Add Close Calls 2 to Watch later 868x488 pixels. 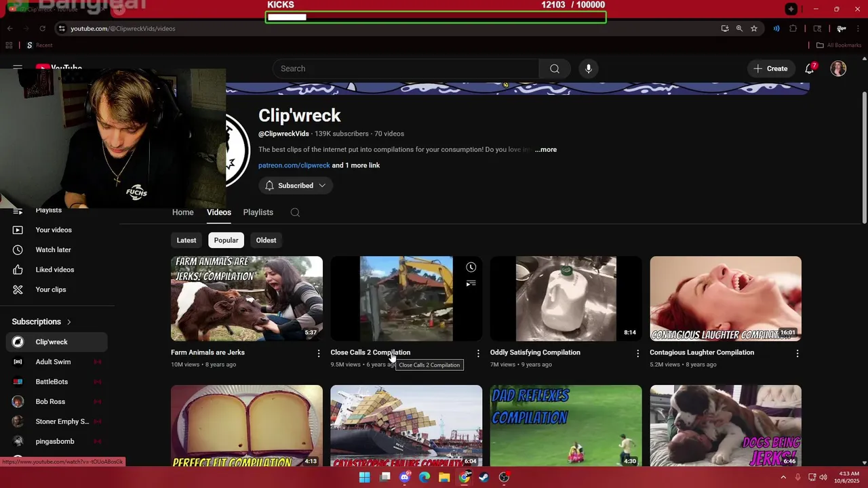pos(471,267)
